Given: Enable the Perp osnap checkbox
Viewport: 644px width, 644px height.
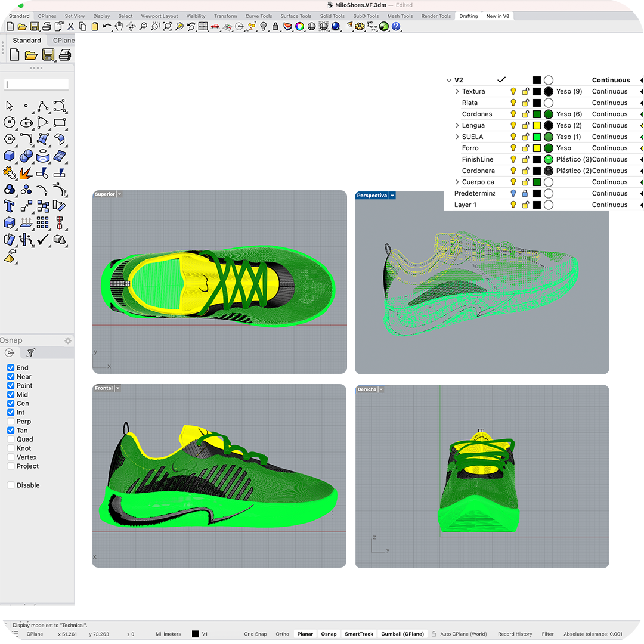Looking at the screenshot, I should 11,422.
